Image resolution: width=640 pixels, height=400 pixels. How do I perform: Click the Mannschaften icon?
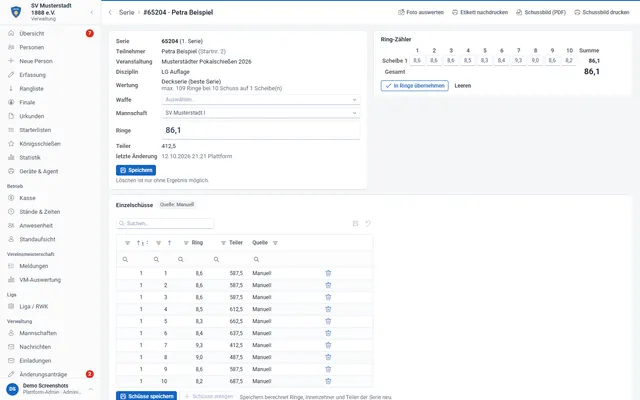tap(11, 333)
